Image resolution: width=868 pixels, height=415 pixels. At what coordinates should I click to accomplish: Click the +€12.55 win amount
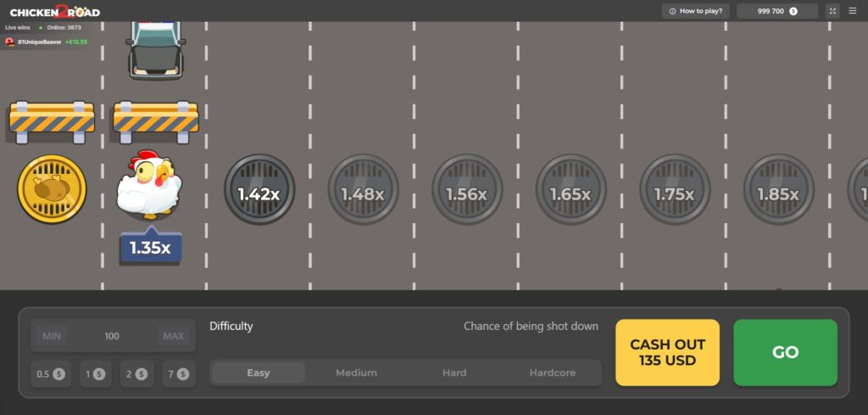coord(75,42)
